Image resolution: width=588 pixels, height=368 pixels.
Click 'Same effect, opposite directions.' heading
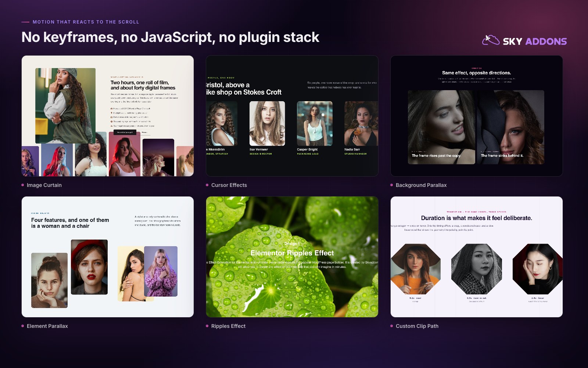[x=477, y=73]
